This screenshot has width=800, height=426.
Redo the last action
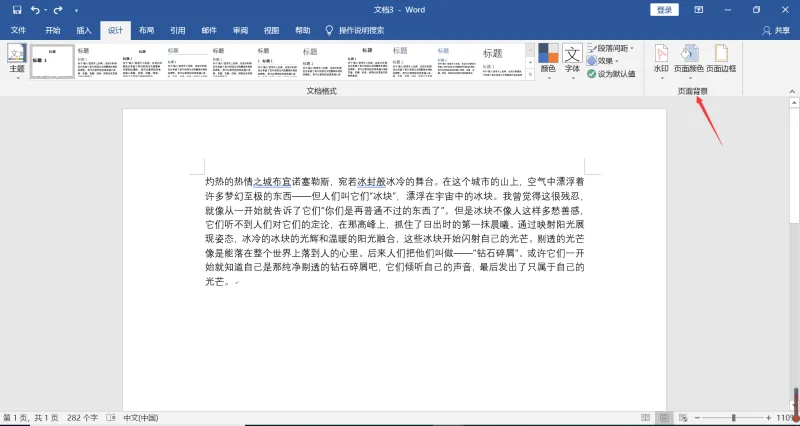[58, 10]
